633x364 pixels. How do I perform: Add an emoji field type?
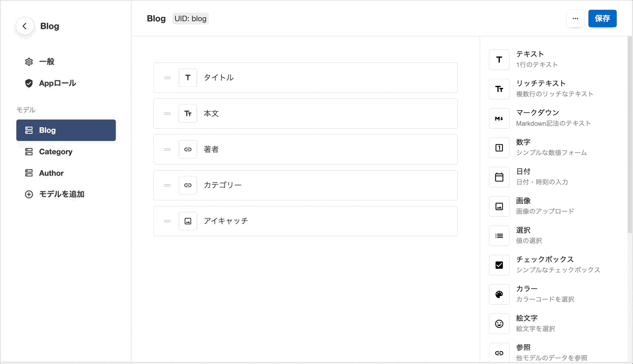point(499,324)
